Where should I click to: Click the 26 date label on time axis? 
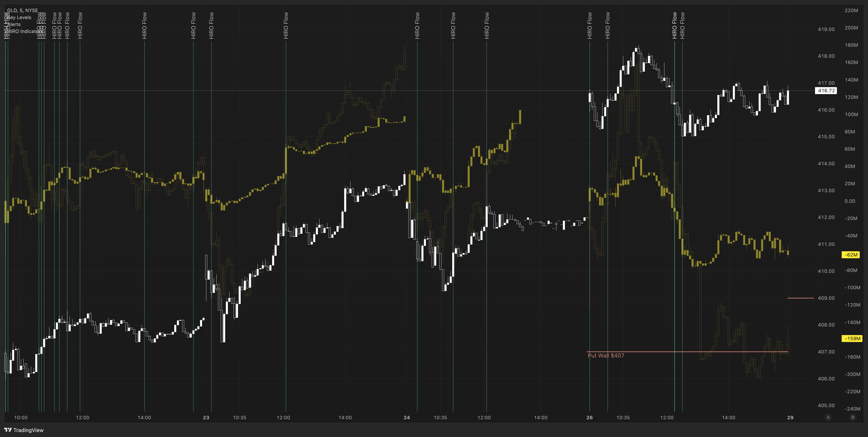(x=589, y=417)
